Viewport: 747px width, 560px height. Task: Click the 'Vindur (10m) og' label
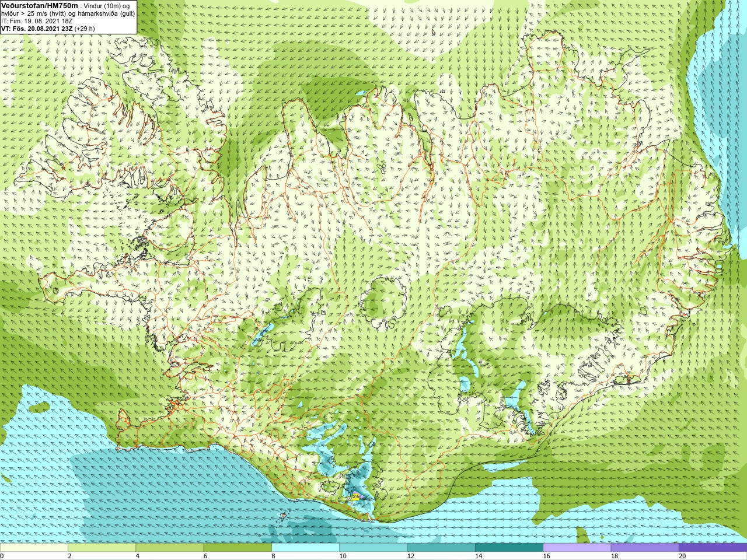[107, 6]
